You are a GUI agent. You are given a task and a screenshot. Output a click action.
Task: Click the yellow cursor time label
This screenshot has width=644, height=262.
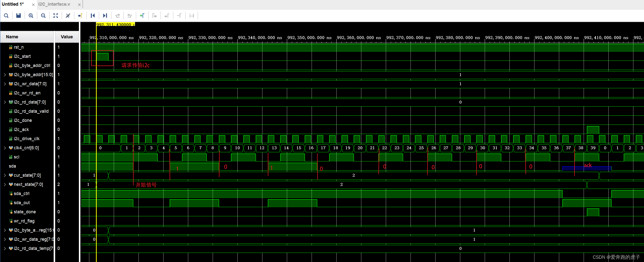116,24
